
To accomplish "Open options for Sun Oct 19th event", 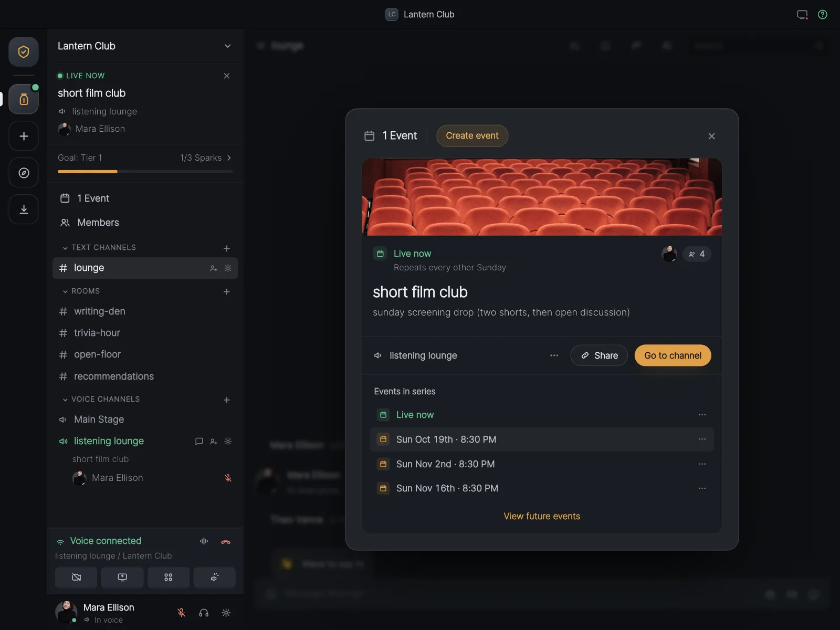I will pos(702,439).
